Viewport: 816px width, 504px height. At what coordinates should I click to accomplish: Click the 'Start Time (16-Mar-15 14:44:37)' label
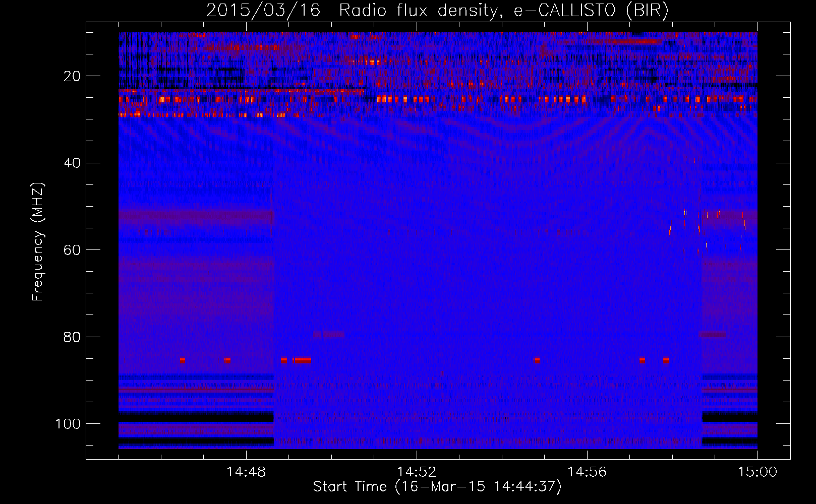tap(437, 487)
